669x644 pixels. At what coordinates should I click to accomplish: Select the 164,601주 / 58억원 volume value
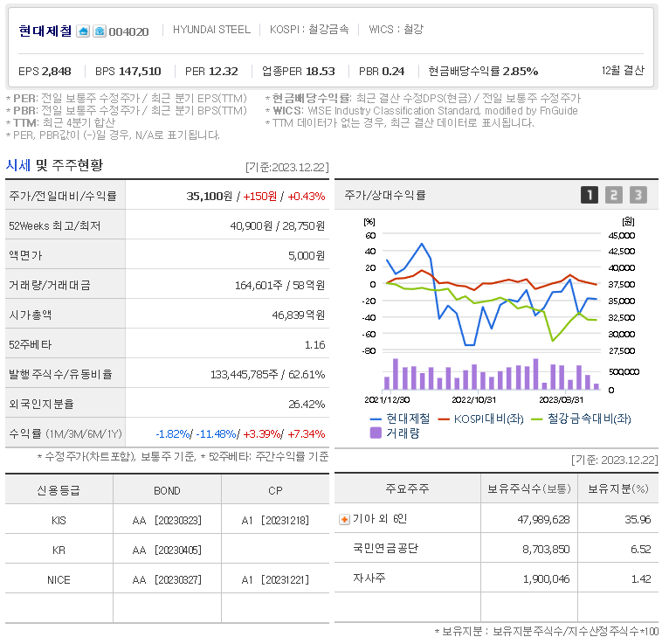pyautogui.click(x=279, y=285)
